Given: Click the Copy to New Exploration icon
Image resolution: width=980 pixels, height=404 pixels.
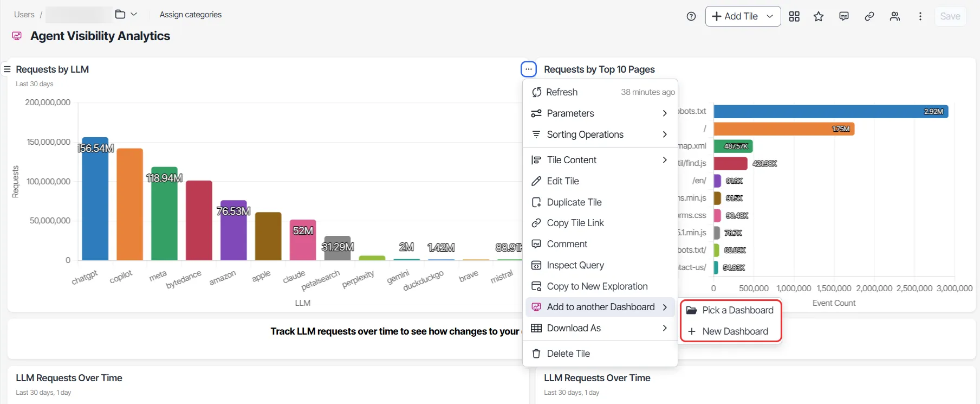Looking at the screenshot, I should [536, 286].
